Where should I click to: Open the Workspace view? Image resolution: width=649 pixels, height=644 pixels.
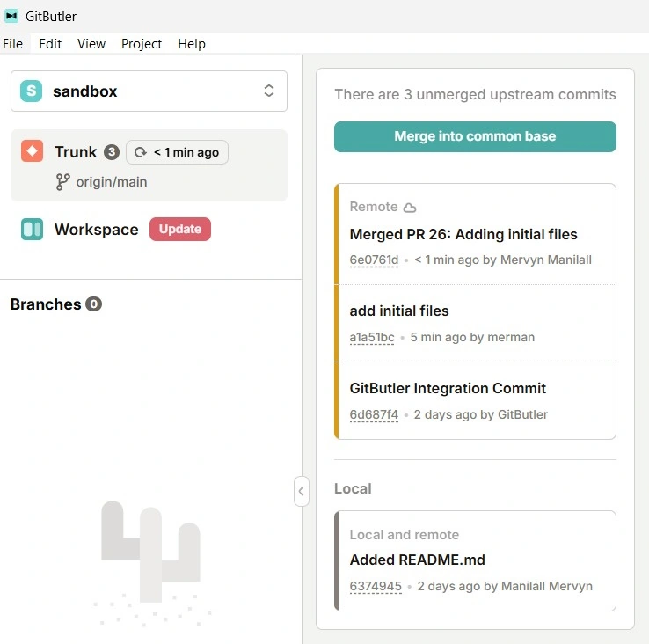click(x=97, y=229)
